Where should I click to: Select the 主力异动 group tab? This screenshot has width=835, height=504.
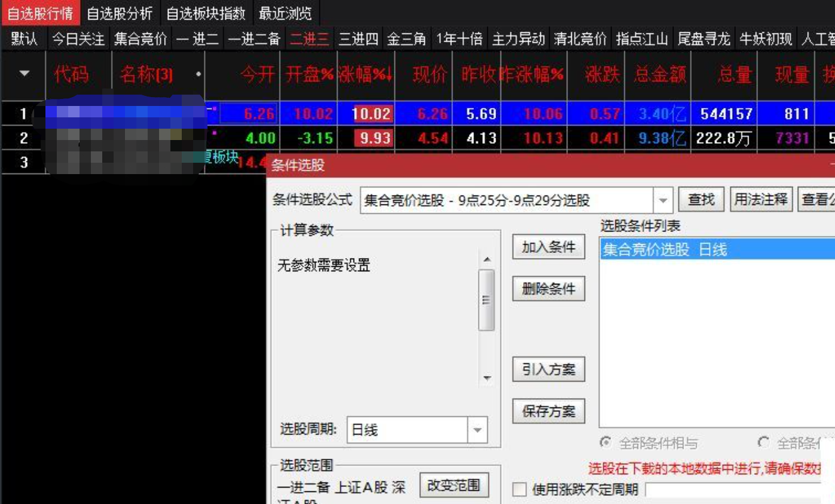518,39
